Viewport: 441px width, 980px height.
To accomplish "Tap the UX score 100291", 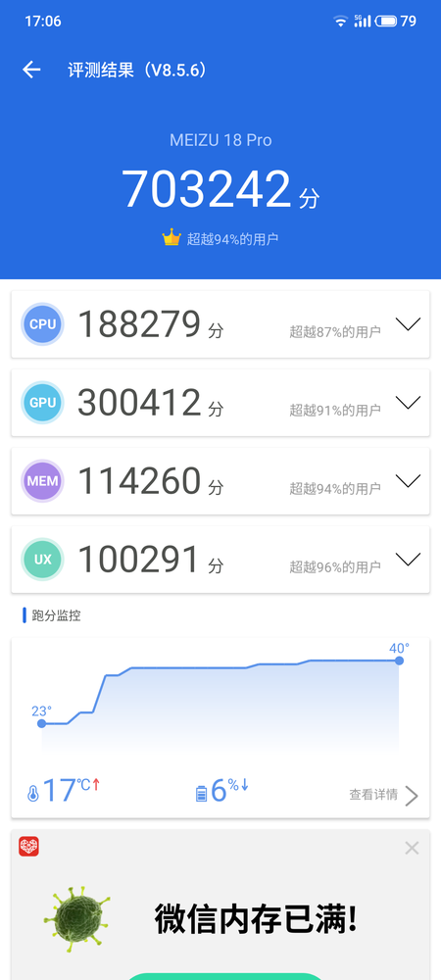I will click(x=139, y=560).
